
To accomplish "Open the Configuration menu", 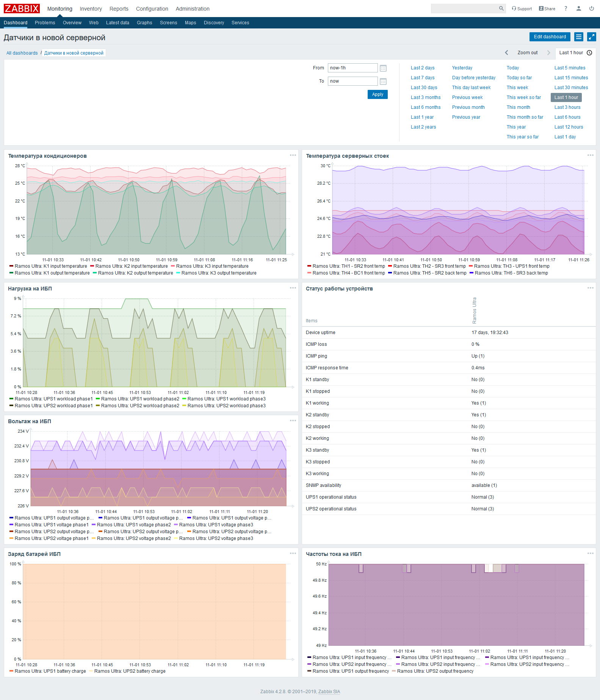I will pos(152,9).
